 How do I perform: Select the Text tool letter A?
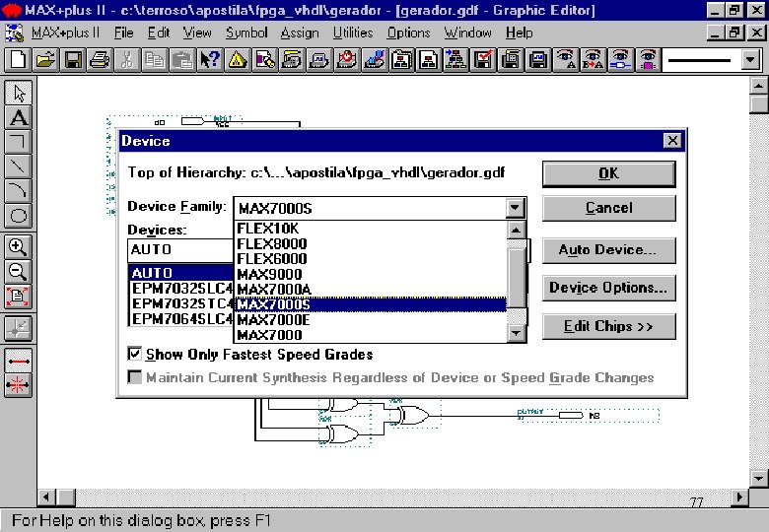tap(19, 117)
